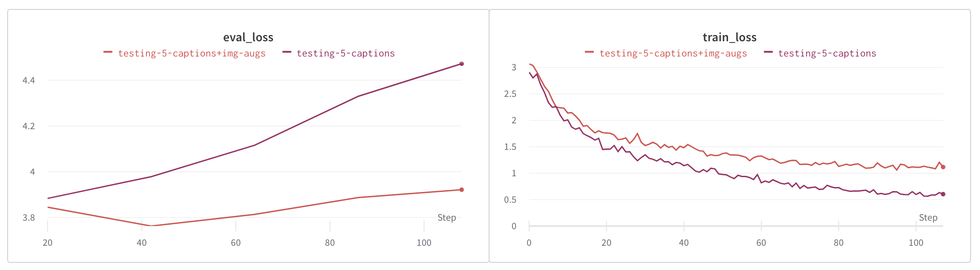
Task: Click purple legend color dash in train_loss
Action: (768, 52)
